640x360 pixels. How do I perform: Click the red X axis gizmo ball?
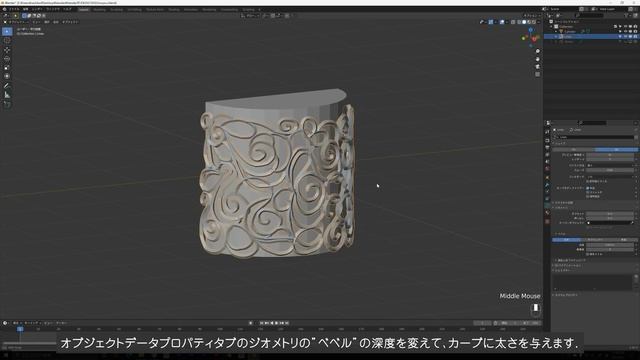(x=535, y=39)
